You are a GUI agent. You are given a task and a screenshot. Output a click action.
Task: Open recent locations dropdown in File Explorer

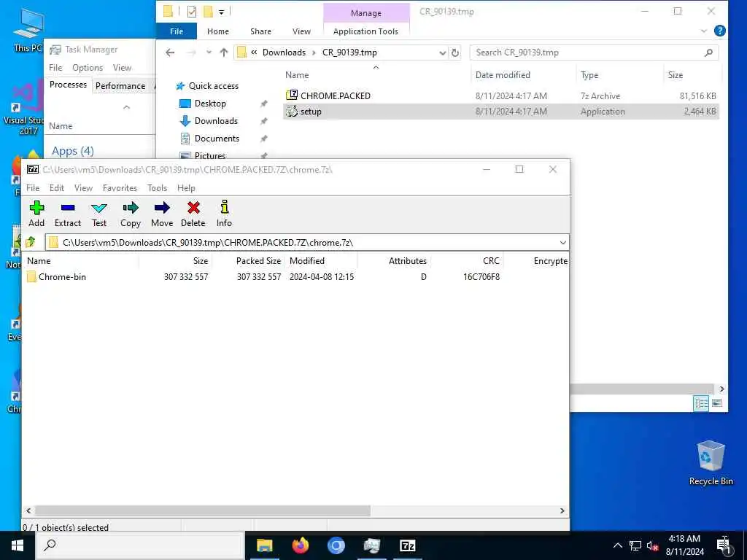(x=209, y=52)
